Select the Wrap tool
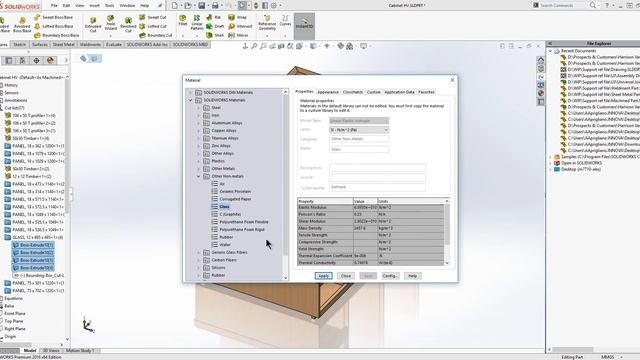The width and height of the screenshot is (640, 360). pyautogui.click(x=238, y=17)
